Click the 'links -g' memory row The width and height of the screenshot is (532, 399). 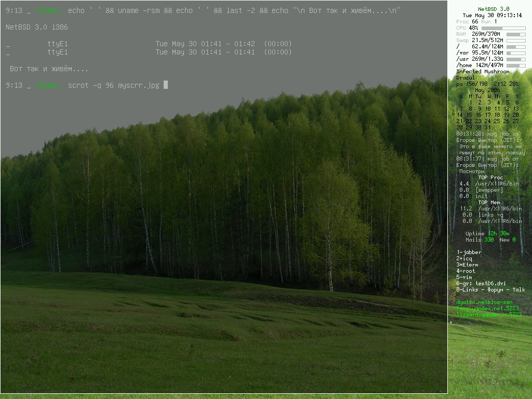click(x=483, y=215)
